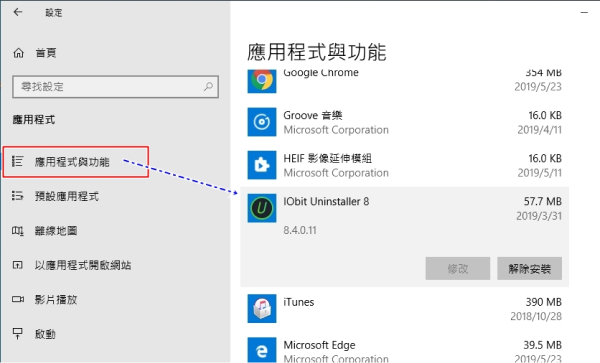Click the 8.4.0.11 version text
Screen dimensions: 600x363
click(300, 230)
